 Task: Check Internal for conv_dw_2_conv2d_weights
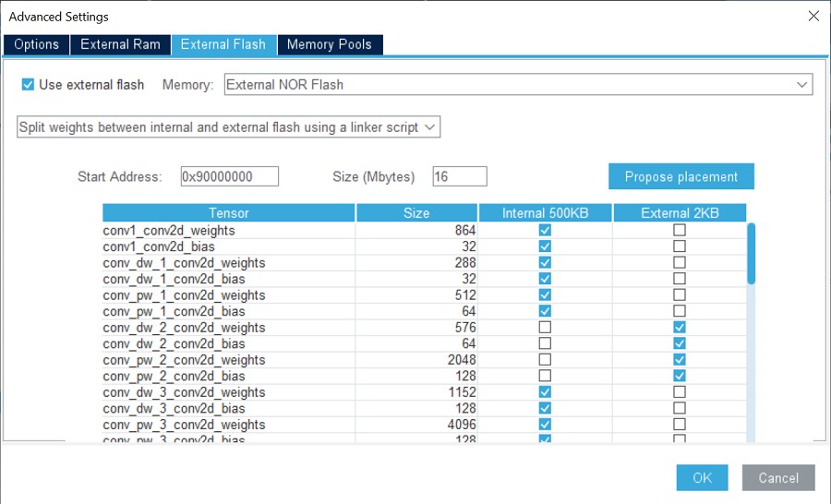tap(545, 327)
